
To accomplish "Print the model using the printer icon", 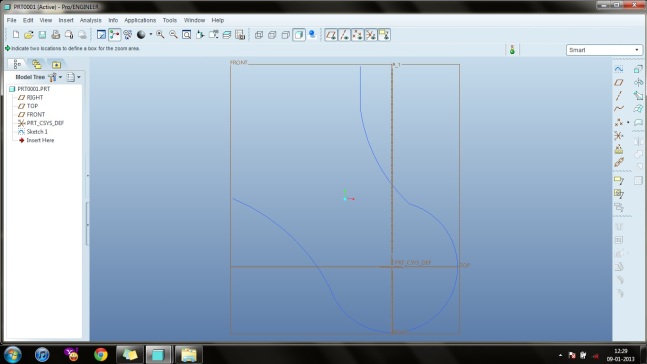I will click(56, 35).
